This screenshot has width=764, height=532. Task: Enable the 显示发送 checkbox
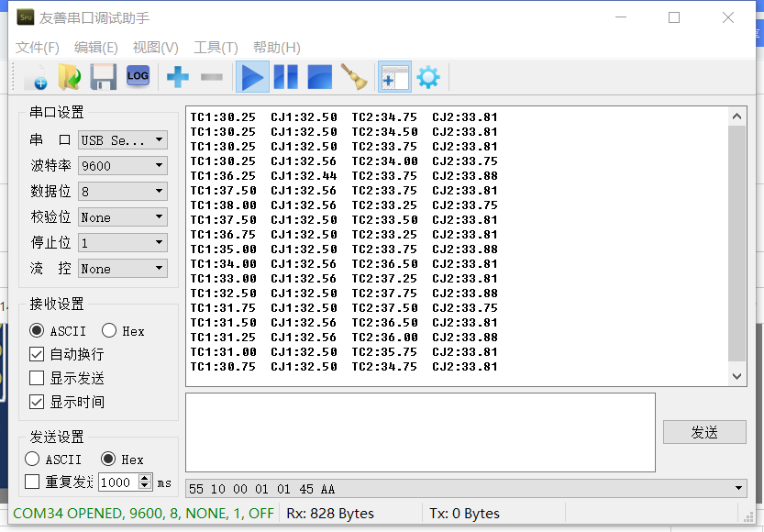tap(37, 378)
